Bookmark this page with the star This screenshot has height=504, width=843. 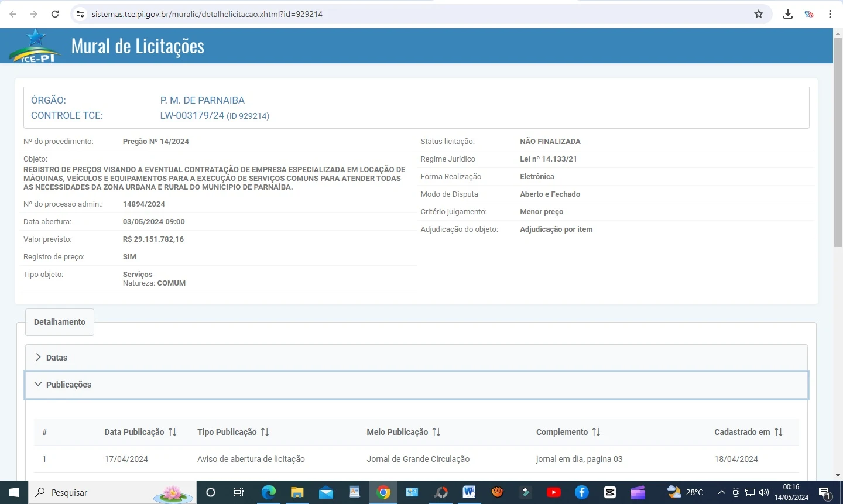[x=759, y=14]
